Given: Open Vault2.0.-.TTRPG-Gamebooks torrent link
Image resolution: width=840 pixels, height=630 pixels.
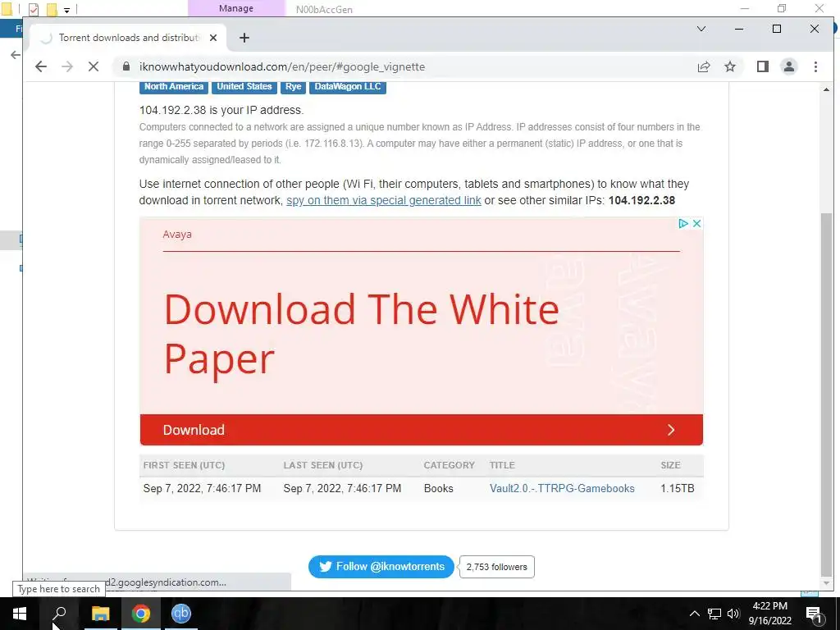Looking at the screenshot, I should pos(562,489).
